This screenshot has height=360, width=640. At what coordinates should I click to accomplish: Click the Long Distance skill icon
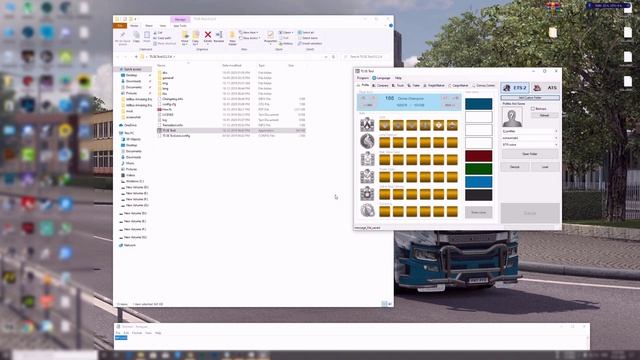367,142
